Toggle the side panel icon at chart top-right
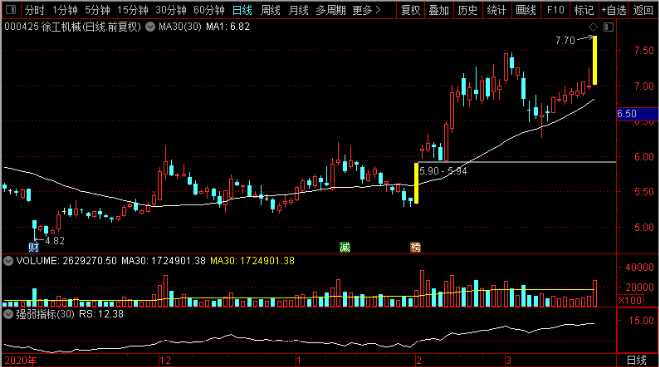The image size is (659, 367). click(608, 27)
